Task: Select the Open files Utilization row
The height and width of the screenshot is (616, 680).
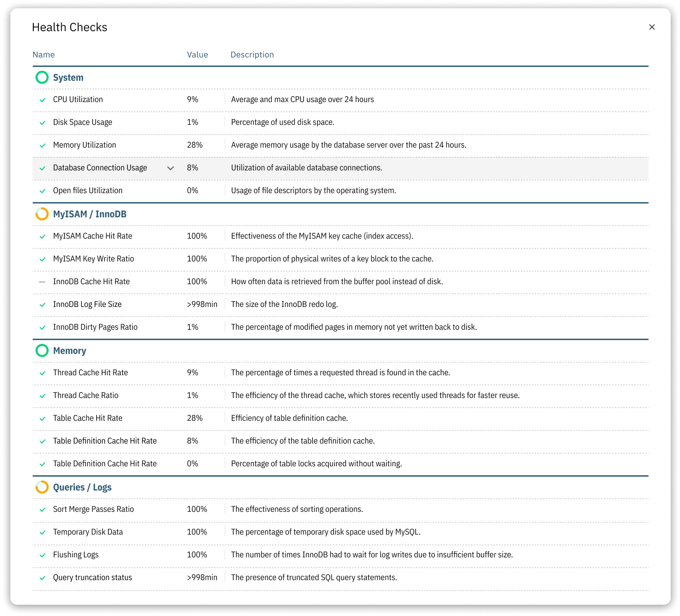Action: point(88,190)
